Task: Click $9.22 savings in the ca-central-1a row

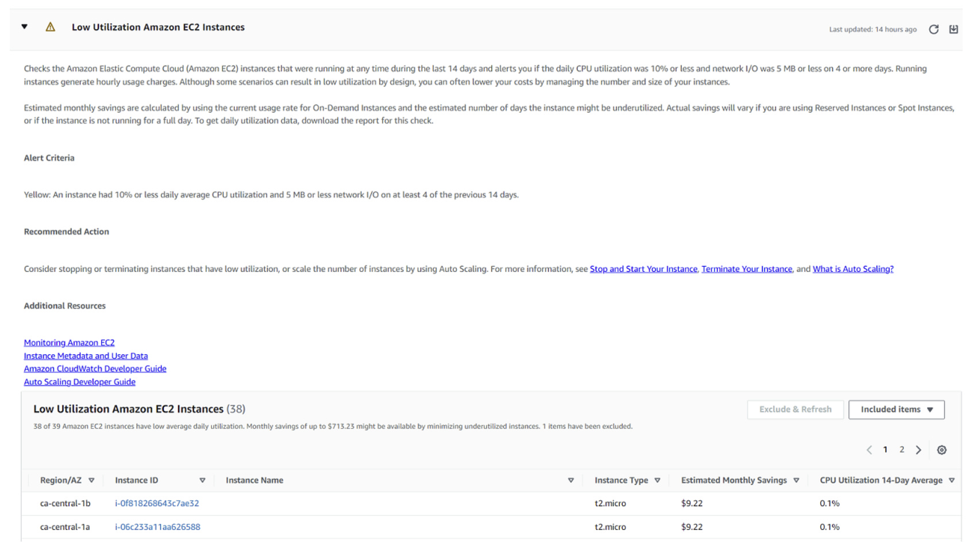Action: coord(692,527)
